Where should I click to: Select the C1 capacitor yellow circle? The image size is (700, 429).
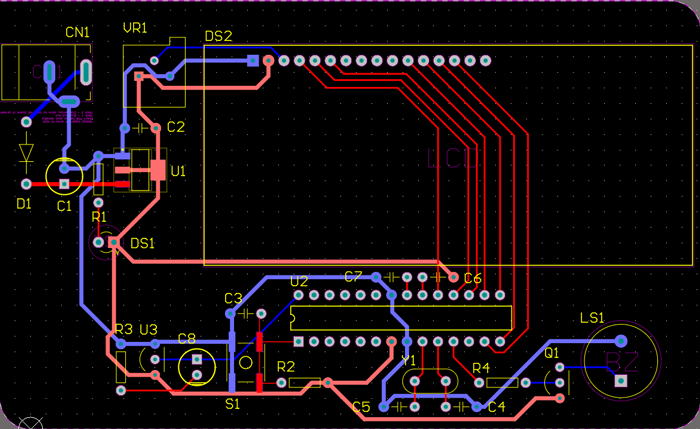[66, 176]
